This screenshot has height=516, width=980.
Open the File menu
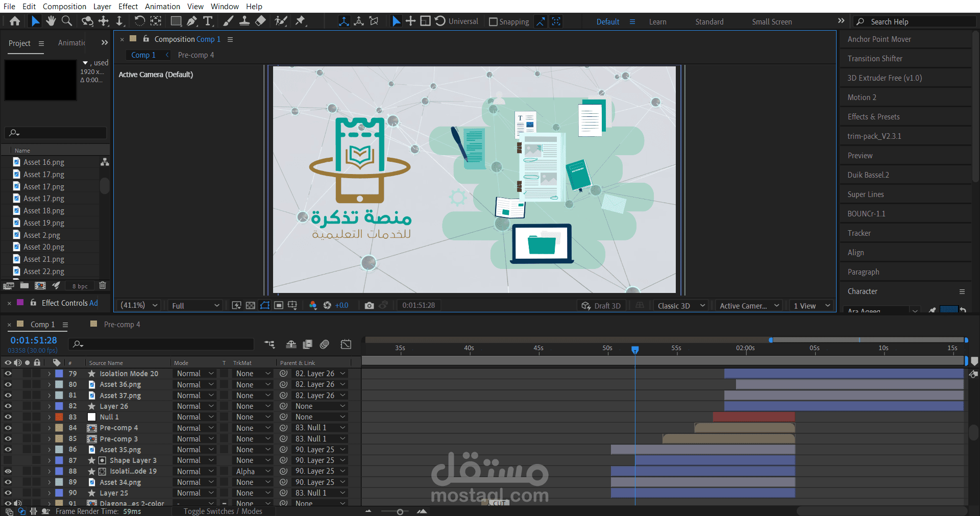point(9,7)
